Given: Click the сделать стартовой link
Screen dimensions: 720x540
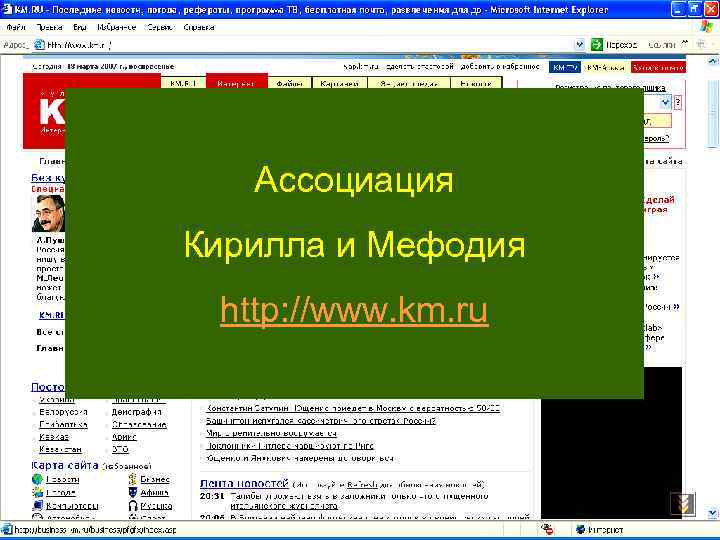Looking at the screenshot, I should (x=420, y=67).
